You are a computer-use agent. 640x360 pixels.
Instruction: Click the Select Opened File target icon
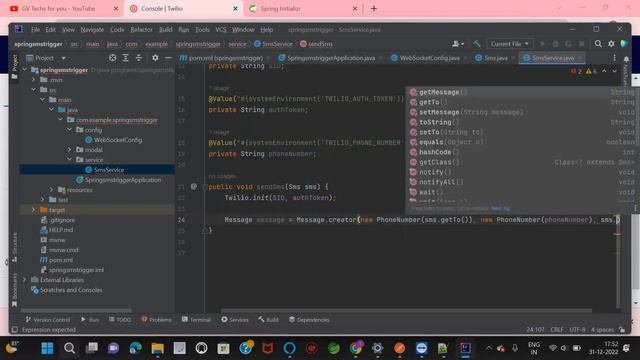pyautogui.click(x=112, y=58)
